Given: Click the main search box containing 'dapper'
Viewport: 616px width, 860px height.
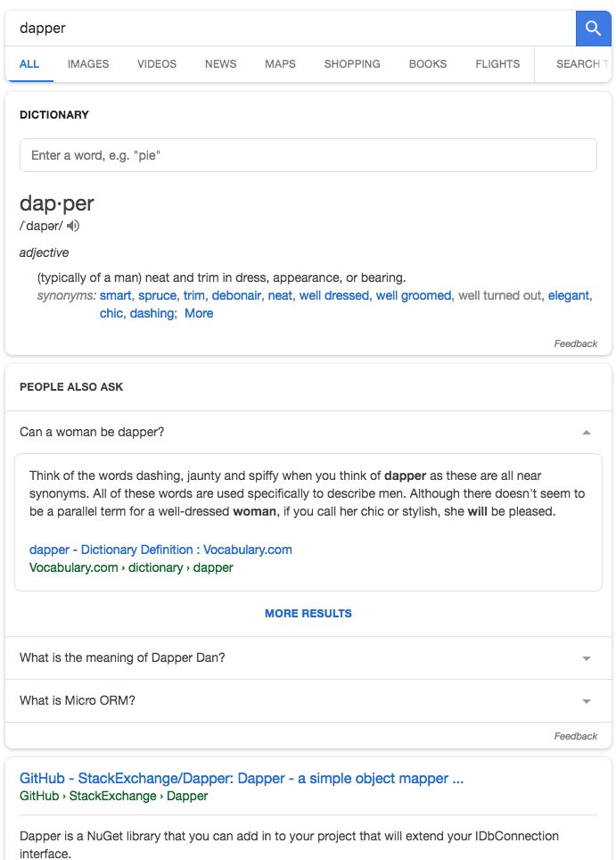Looking at the screenshot, I should 291,28.
